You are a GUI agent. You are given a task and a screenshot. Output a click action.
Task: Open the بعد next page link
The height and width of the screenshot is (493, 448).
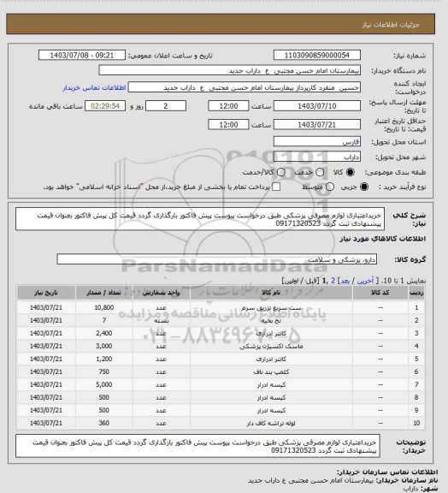pos(345,281)
